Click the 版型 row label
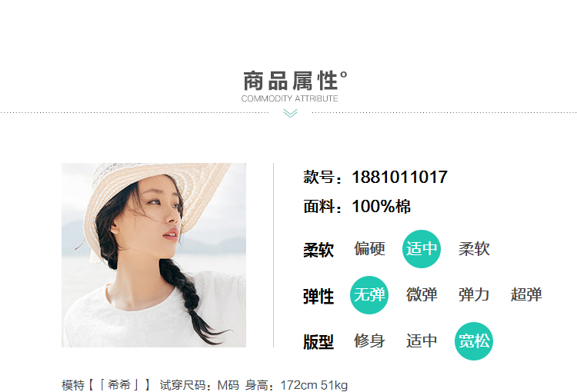The width and height of the screenshot is (577, 392). pyautogui.click(x=319, y=342)
